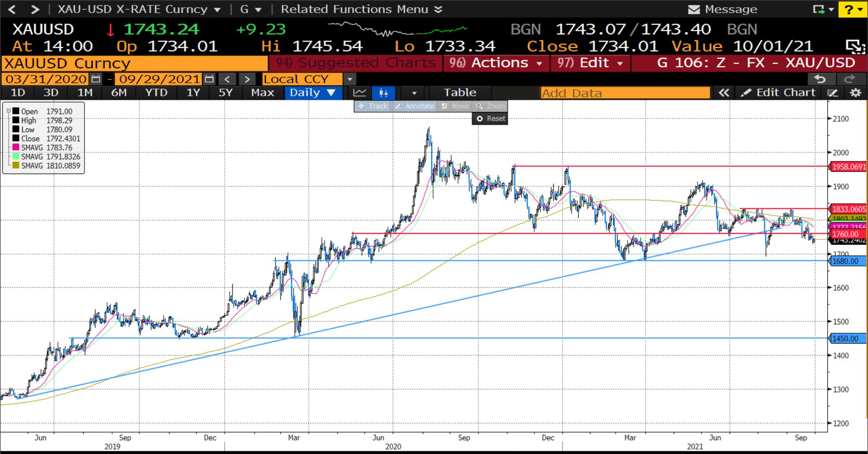
Task: Open the 97) Edit dropdown
Action: [590, 63]
